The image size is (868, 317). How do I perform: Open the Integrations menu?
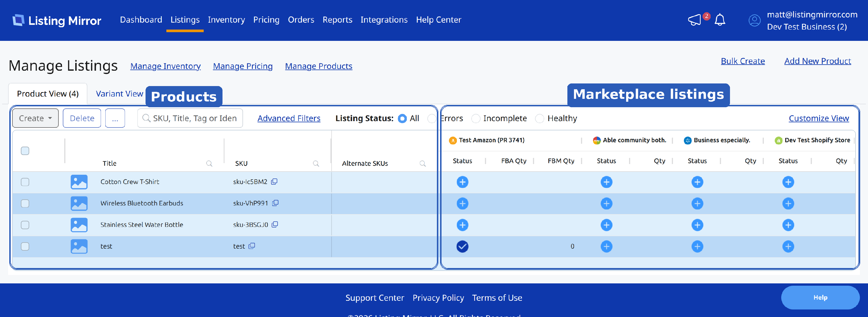(384, 20)
